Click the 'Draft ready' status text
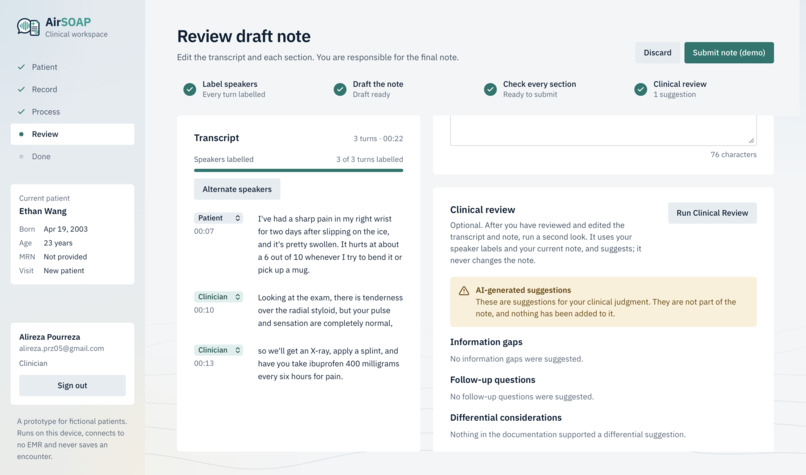 371,95
